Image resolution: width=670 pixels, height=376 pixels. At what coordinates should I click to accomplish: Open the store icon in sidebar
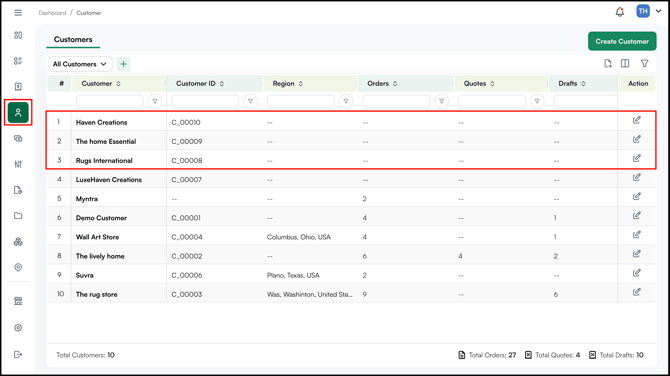[18, 301]
